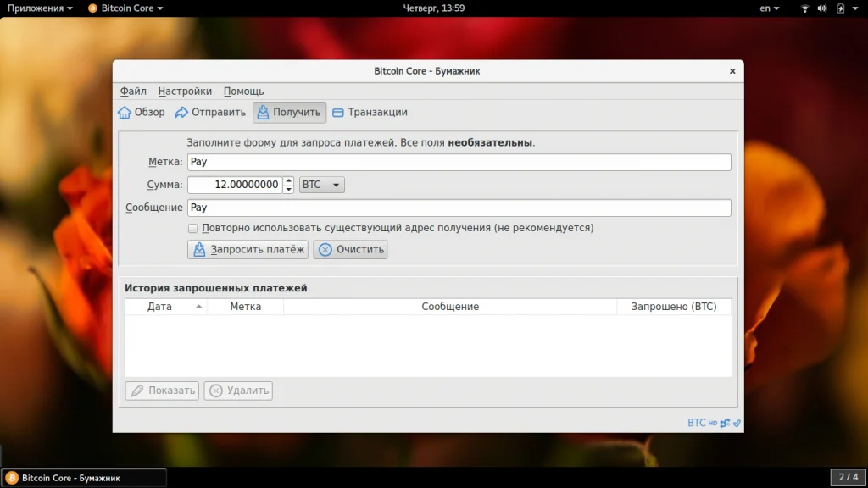Increase the amount with the up arrow
868x488 pixels.
click(288, 180)
